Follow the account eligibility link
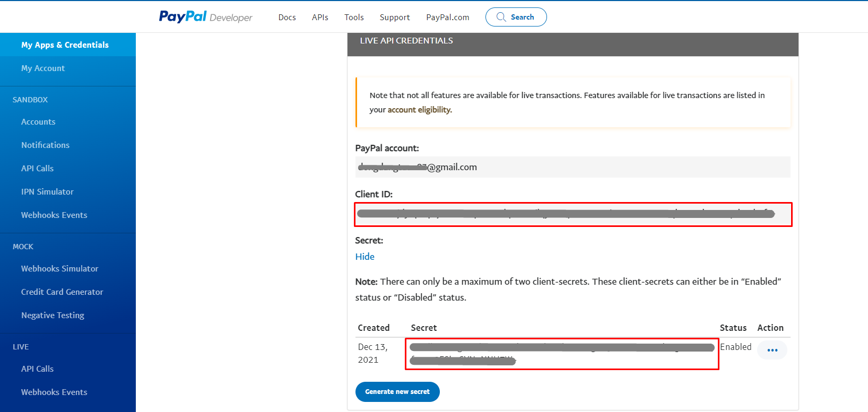 tap(420, 110)
